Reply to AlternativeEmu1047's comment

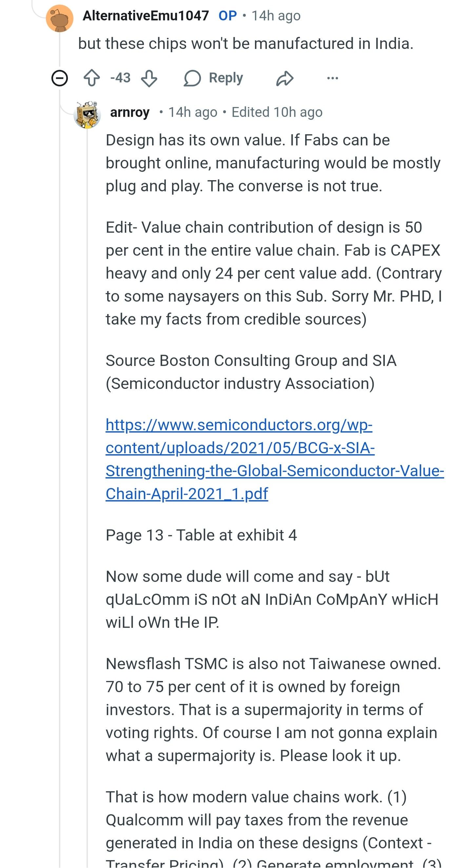[213, 78]
